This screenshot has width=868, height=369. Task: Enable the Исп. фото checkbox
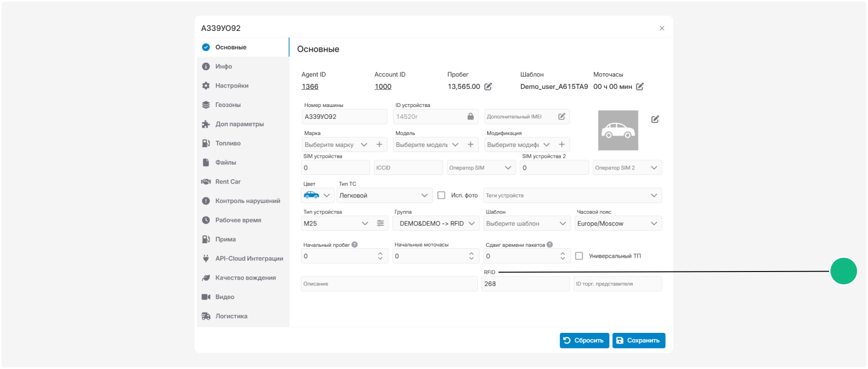(441, 195)
